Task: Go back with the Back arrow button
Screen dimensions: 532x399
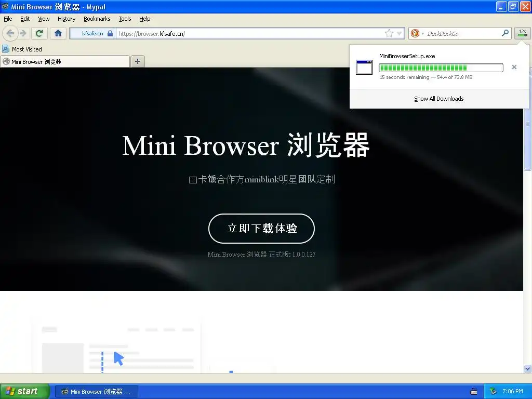Action: (x=10, y=33)
